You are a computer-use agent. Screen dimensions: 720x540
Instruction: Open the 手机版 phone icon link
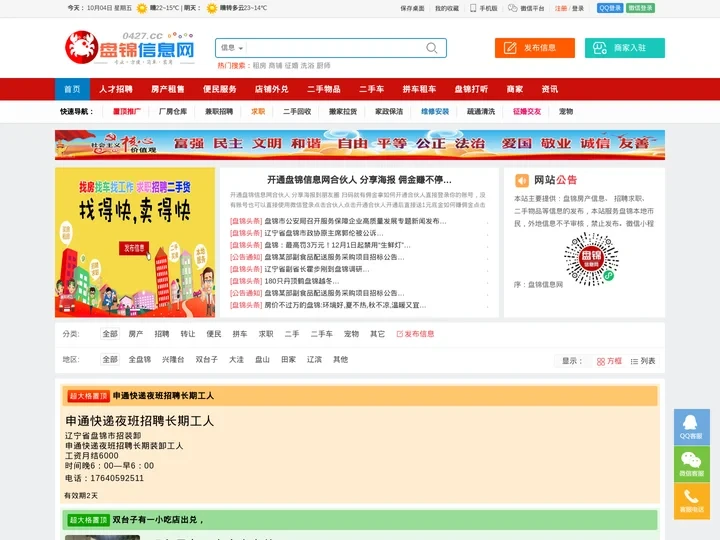[x=484, y=8]
